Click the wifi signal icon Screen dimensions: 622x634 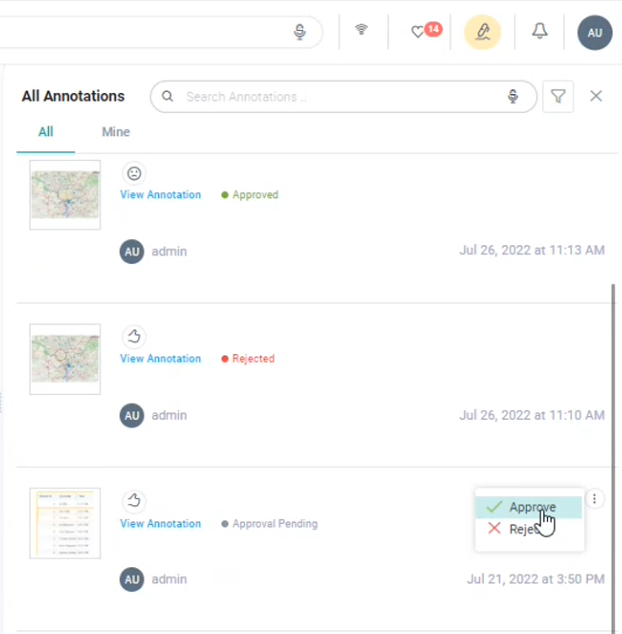361,31
